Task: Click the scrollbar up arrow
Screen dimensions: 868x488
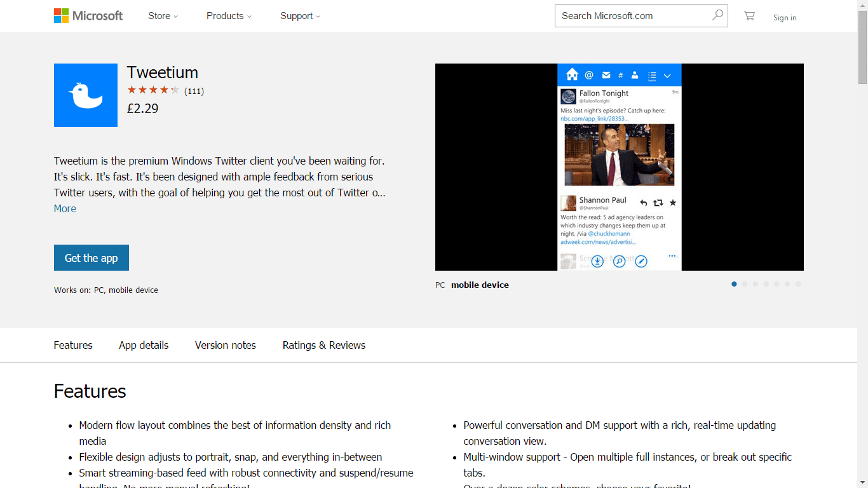Action: [862, 5]
